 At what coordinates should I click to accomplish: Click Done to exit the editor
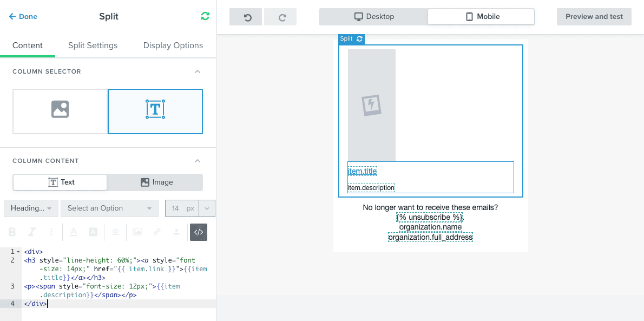tap(23, 17)
